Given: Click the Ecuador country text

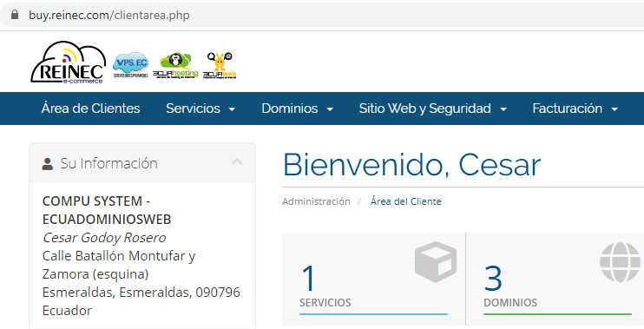Looking at the screenshot, I should point(67,311).
